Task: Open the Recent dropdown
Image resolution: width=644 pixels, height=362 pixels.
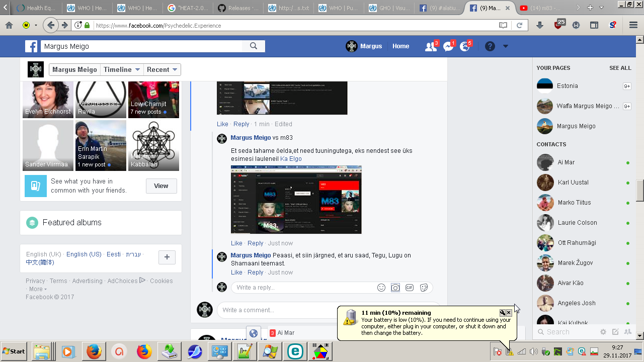Action: (162, 70)
